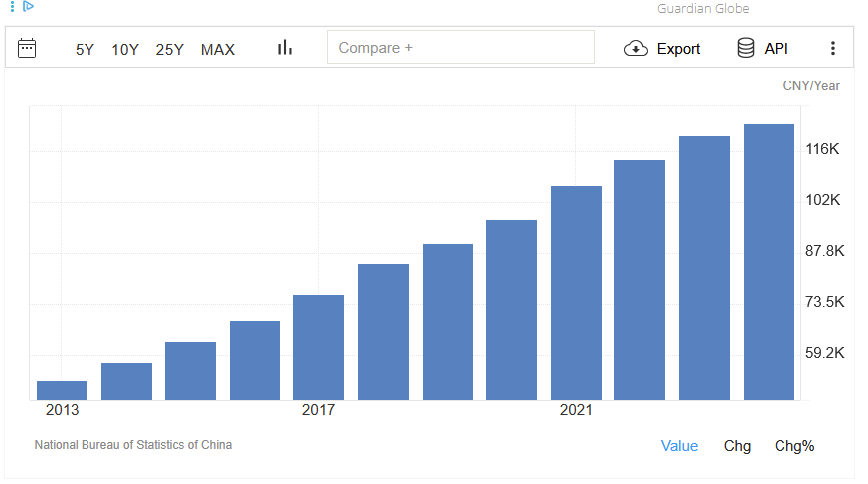
Task: Click the ad options dots icon
Action: click(12, 6)
